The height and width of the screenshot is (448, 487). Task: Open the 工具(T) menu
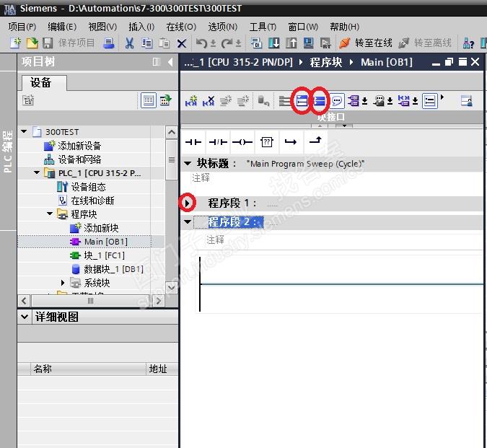[x=263, y=27]
